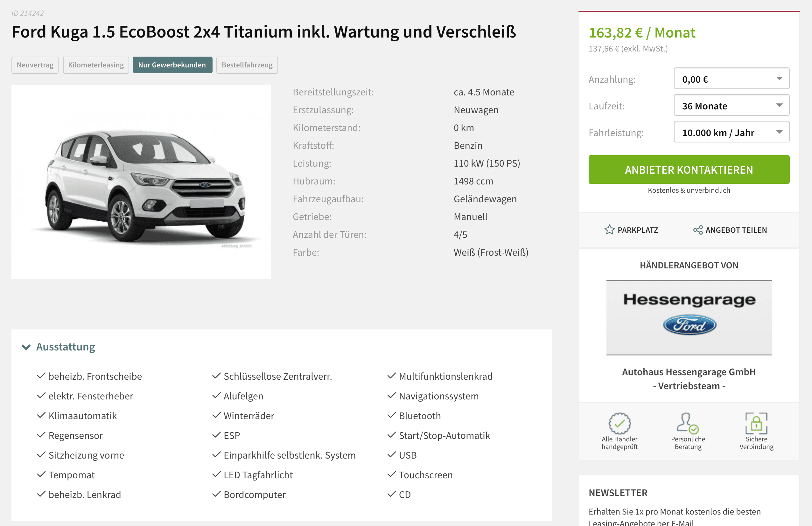Open Autohaus Hessengarage GmbH dealer link

click(689, 378)
